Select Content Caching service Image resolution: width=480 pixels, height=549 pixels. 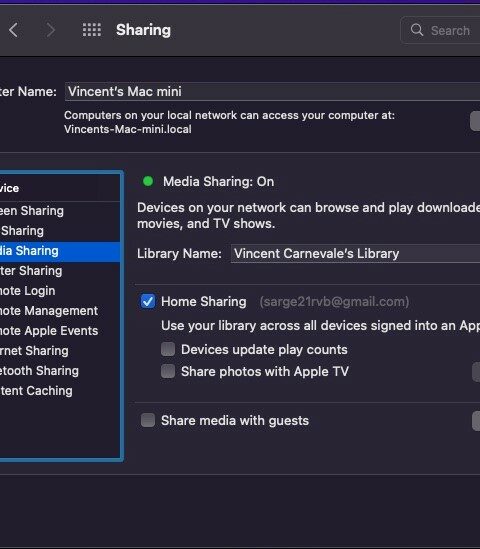coord(60,391)
